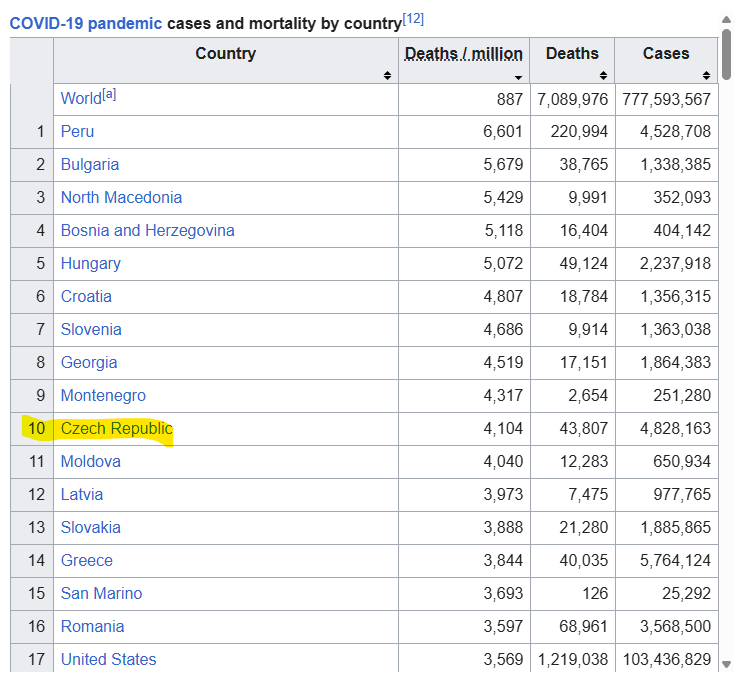The height and width of the screenshot is (692, 740).
Task: Open Romania country link
Action: tap(92, 627)
